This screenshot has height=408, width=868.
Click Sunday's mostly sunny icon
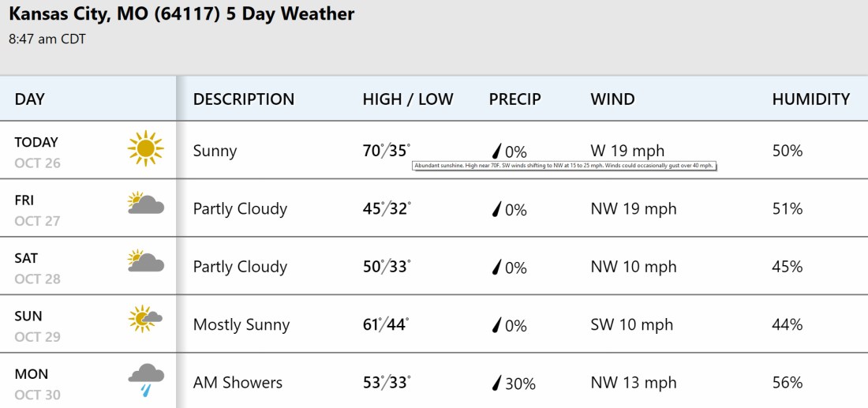point(145,319)
